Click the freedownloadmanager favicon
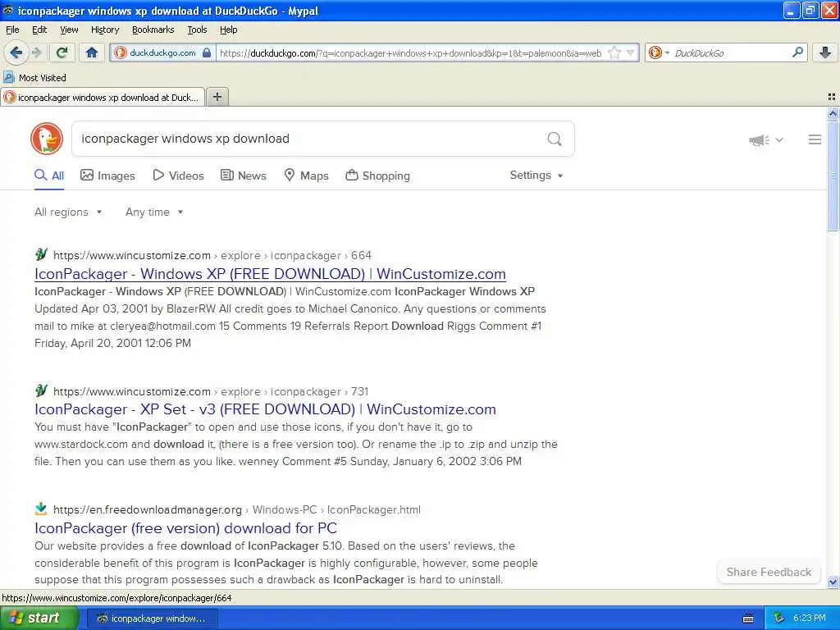The height and width of the screenshot is (630, 840). tap(41, 509)
